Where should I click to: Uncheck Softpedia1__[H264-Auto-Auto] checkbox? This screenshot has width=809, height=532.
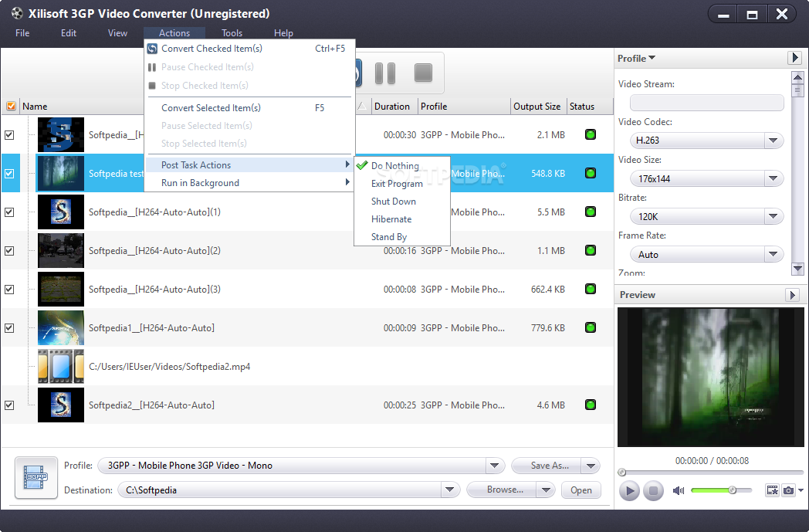click(x=9, y=327)
